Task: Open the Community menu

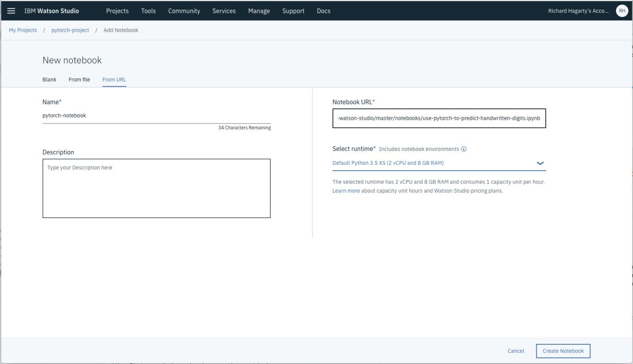Action: (184, 10)
